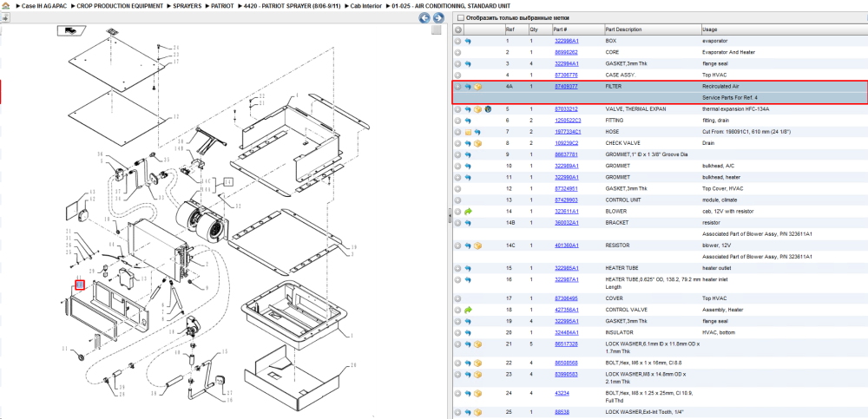868x419 pixels.
Task: Click the HEATER TUBE ref 15 description
Action: [622, 268]
